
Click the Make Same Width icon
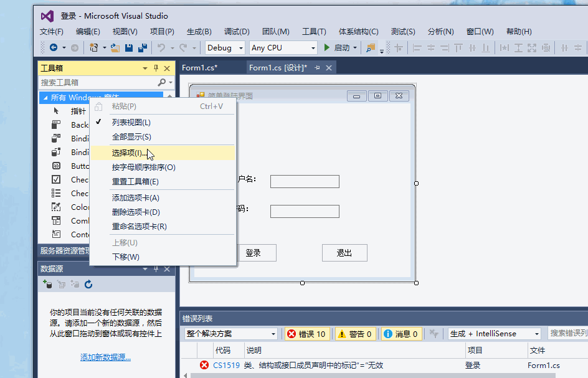[505, 47]
